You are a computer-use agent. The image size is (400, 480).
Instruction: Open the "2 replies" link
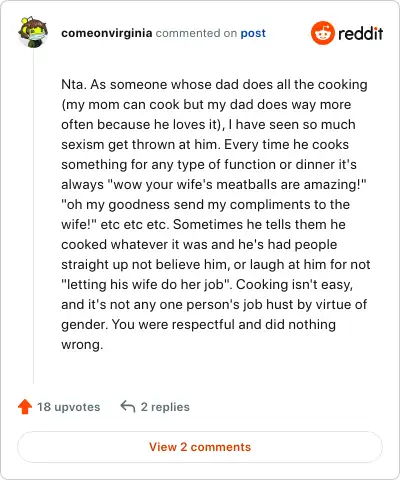coord(165,407)
